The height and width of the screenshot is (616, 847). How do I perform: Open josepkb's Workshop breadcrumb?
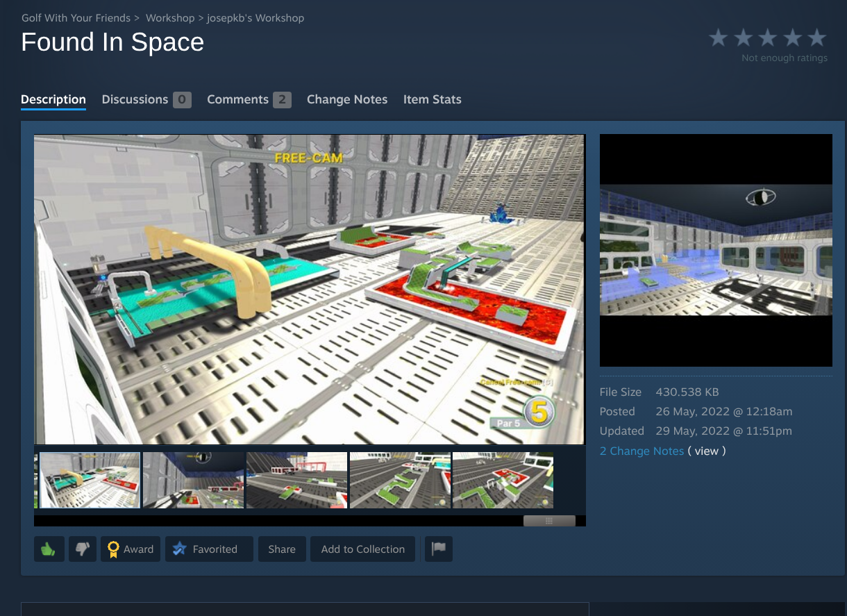255,17
